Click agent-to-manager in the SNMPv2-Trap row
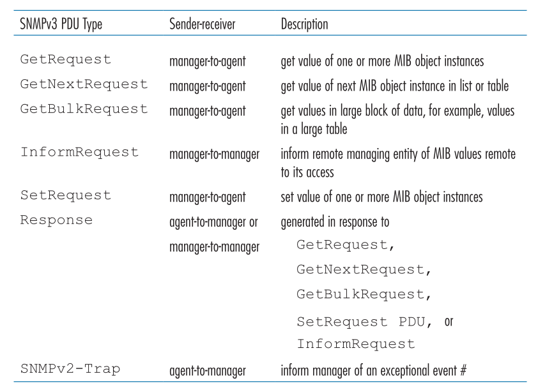The height and width of the screenshot is (392, 538). tap(208, 371)
